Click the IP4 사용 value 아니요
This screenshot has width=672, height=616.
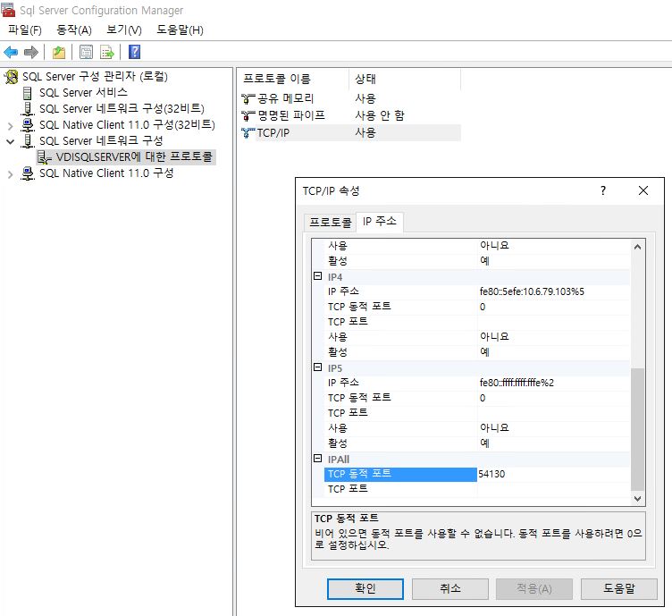point(554,337)
